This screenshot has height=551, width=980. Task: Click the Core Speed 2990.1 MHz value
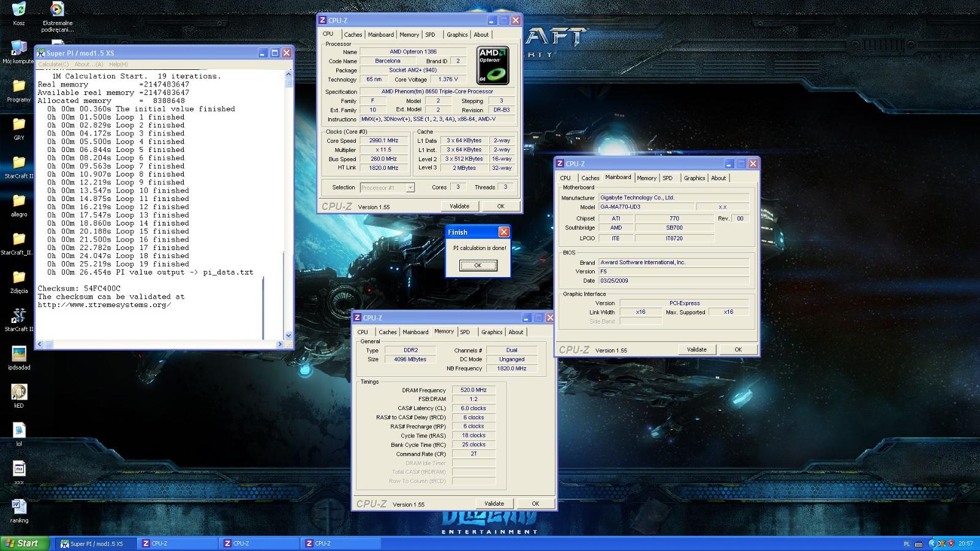pyautogui.click(x=384, y=140)
